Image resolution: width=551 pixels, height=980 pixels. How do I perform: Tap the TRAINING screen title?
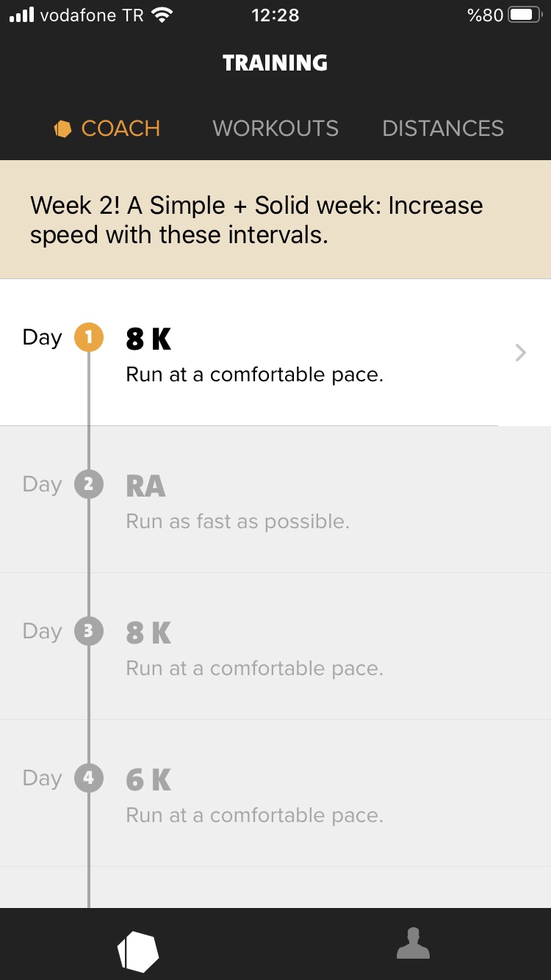tap(275, 63)
